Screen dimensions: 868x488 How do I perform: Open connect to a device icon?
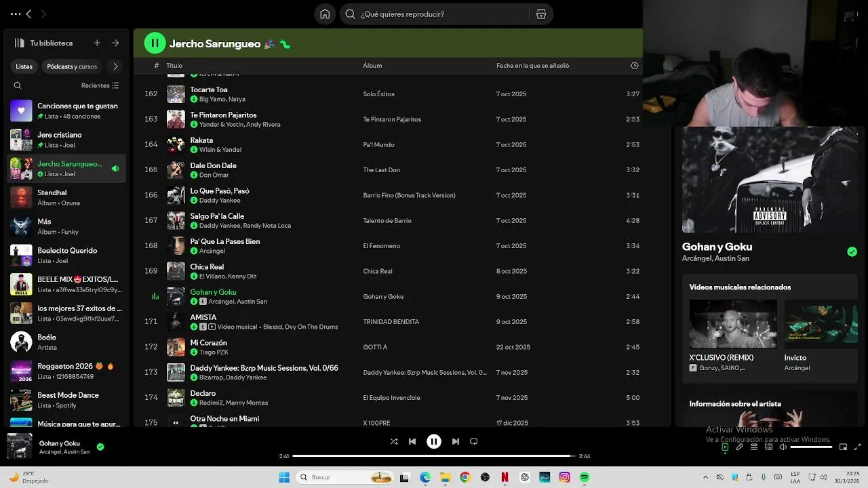pyautogui.click(x=769, y=447)
